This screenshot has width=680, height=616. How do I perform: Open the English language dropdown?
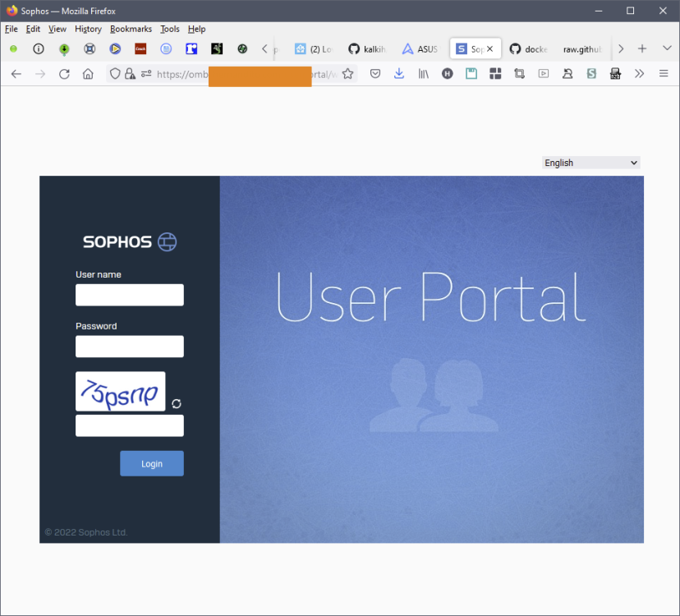591,163
